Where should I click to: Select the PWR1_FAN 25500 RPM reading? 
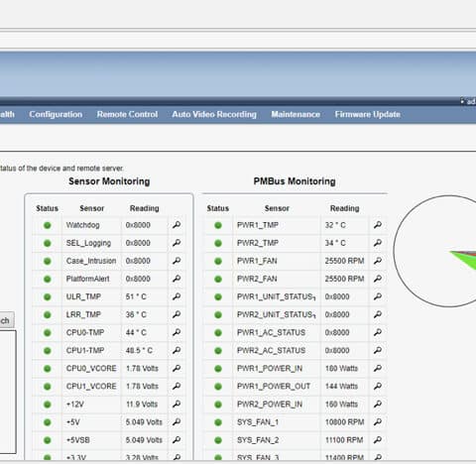pyautogui.click(x=344, y=261)
